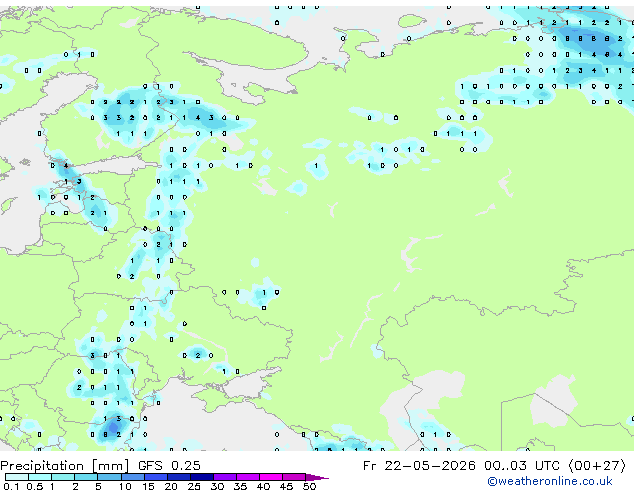Pick the legend swatch between 15 and 20

coord(156,477)
